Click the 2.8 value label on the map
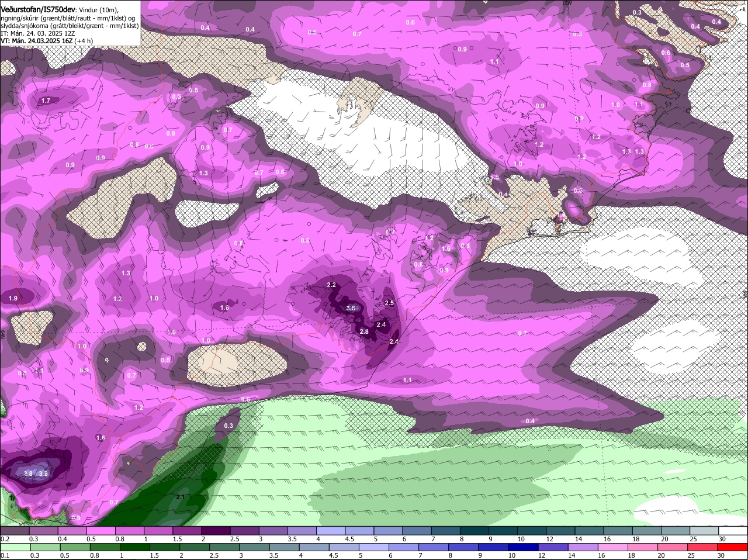748x560 pixels. pyautogui.click(x=364, y=331)
